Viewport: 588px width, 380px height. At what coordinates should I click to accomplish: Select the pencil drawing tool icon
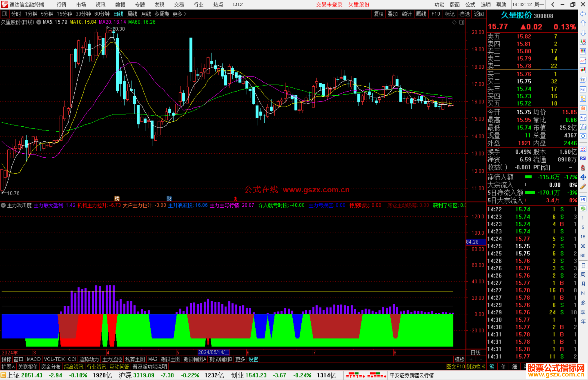tap(583, 187)
